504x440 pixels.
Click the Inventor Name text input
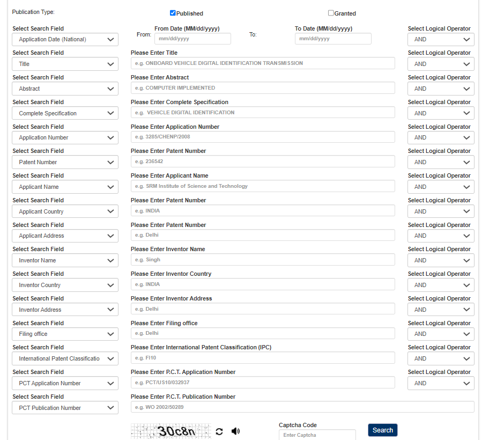point(263,260)
